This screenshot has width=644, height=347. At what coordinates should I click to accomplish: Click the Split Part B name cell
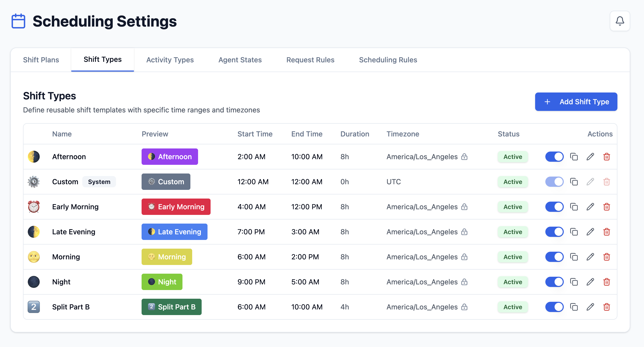coord(71,307)
